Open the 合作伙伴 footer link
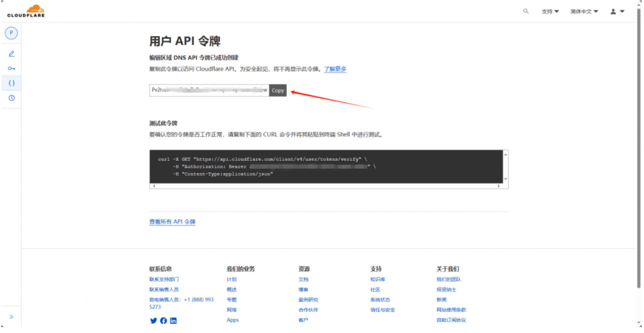 (308, 310)
